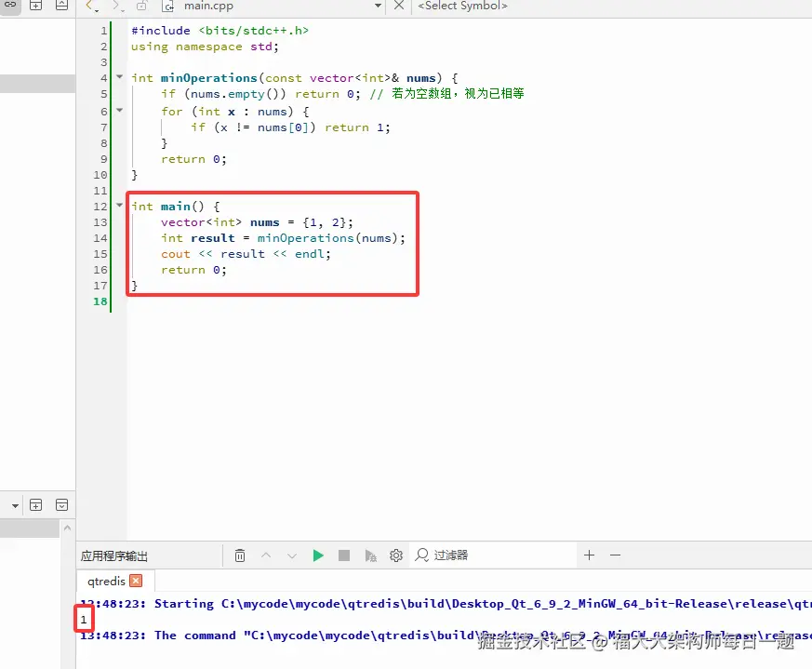Image resolution: width=812 pixels, height=669 pixels.
Task: Click line number 13 in gutter
Action: point(100,222)
